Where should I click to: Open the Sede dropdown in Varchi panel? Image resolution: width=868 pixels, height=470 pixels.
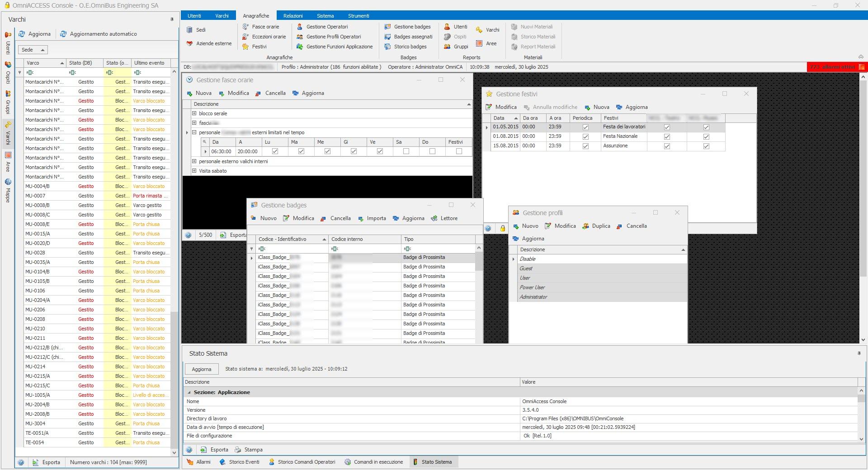point(33,50)
